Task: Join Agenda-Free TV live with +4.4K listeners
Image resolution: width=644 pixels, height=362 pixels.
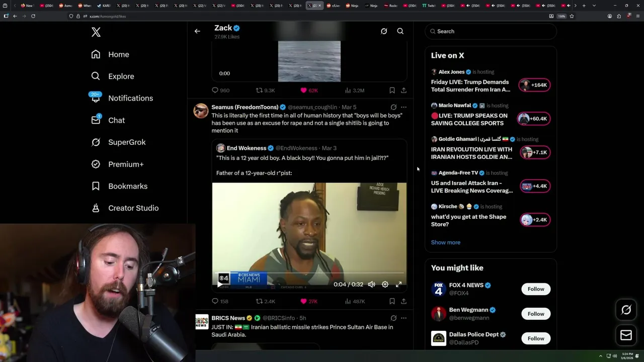Action: click(x=534, y=186)
